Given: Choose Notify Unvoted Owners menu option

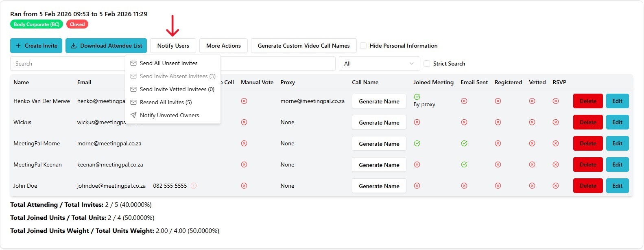Looking at the screenshot, I should (169, 115).
